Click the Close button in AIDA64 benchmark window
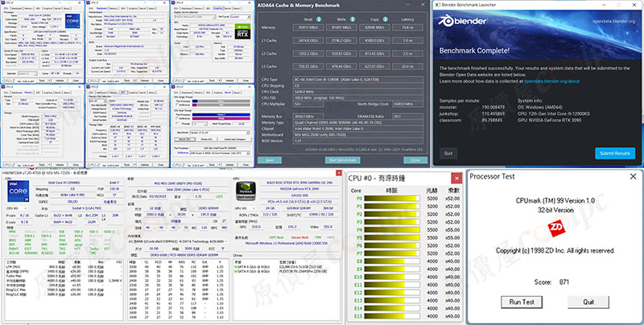 [415, 160]
